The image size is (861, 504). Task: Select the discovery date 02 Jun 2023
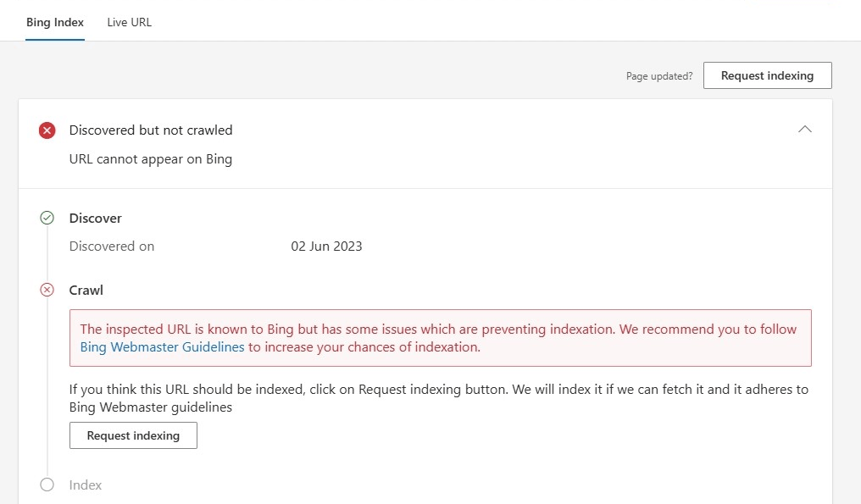(x=326, y=246)
